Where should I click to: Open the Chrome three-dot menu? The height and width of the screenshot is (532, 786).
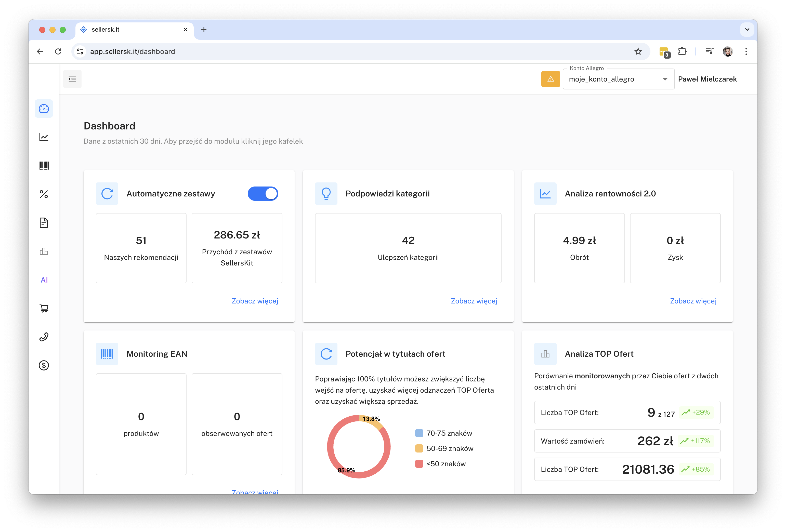tap(746, 51)
